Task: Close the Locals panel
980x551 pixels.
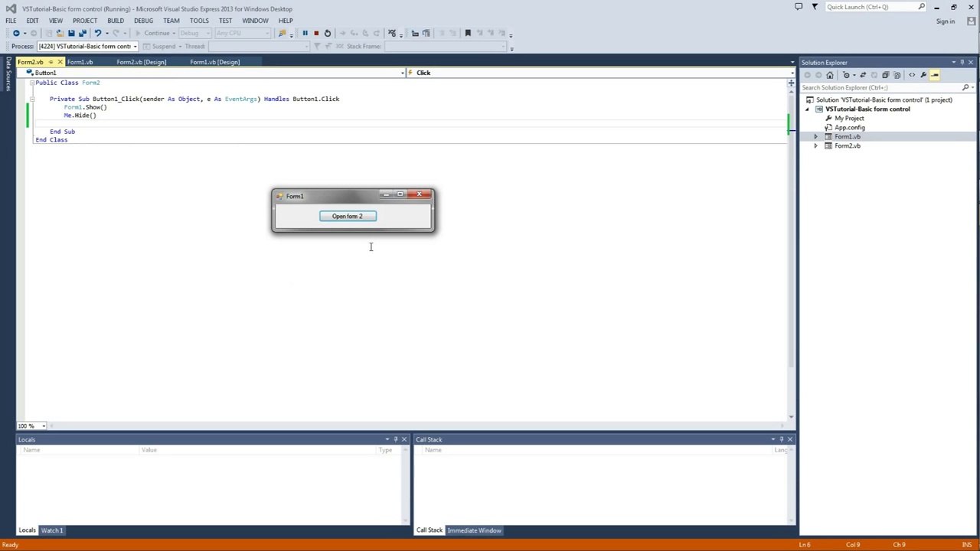Action: [404, 439]
